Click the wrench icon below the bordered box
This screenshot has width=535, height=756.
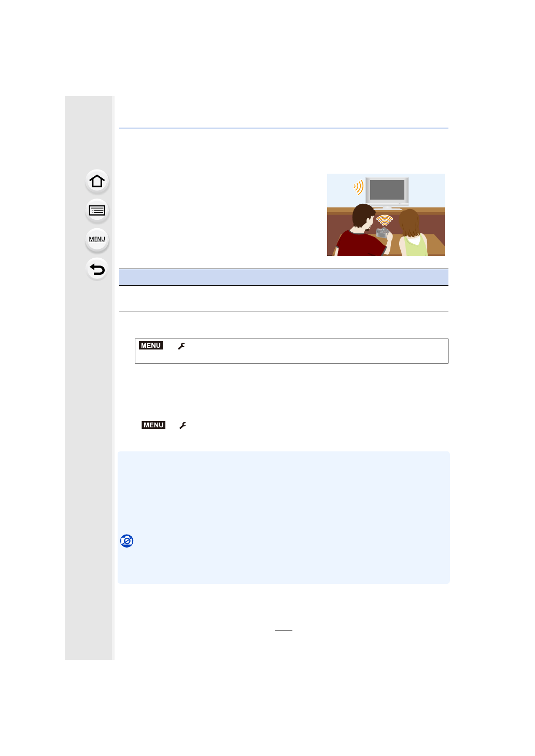point(182,425)
